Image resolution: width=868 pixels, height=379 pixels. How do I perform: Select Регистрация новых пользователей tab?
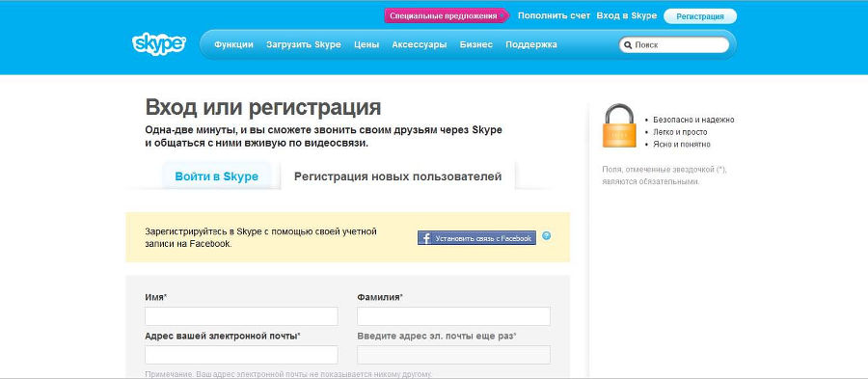tap(398, 176)
